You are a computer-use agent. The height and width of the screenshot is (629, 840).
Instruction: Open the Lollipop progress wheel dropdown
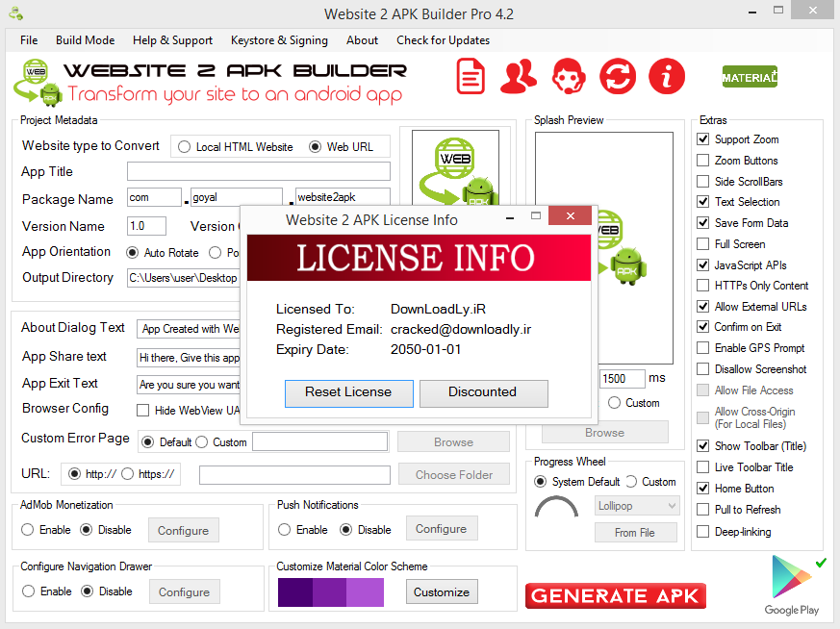pyautogui.click(x=637, y=505)
